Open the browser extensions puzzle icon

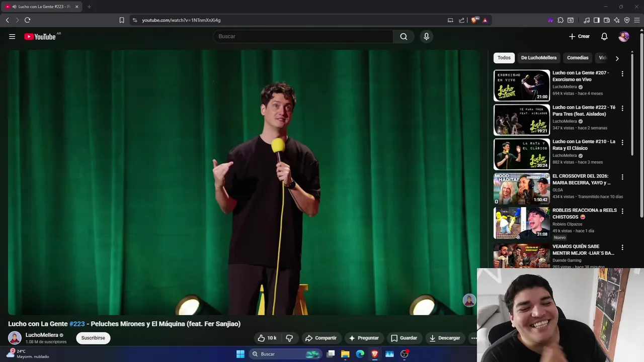point(560,20)
